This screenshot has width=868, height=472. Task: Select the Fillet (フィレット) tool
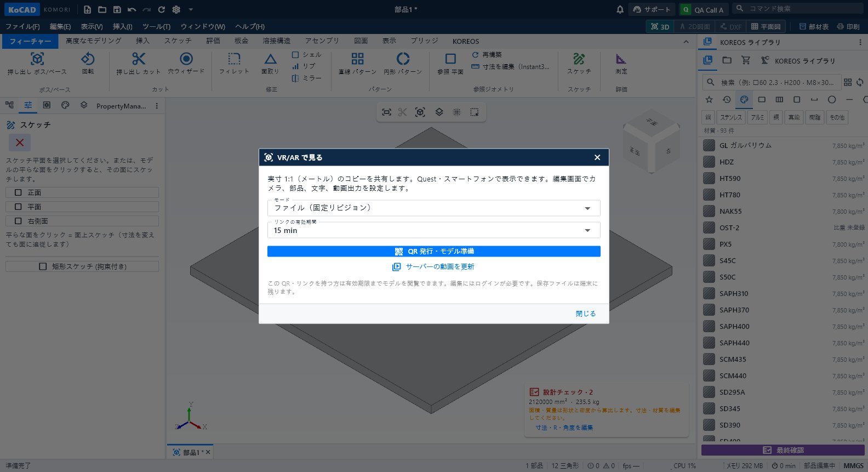[x=234, y=63]
